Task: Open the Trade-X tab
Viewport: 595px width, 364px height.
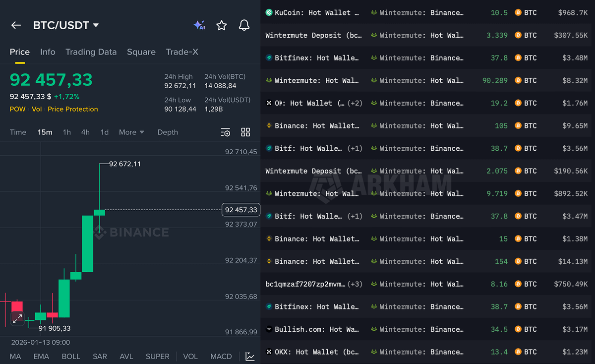Action: (182, 52)
